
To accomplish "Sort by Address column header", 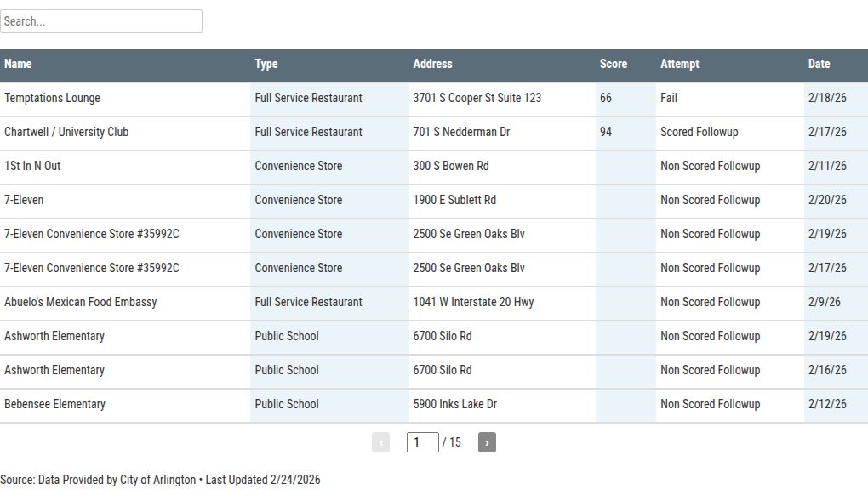I will [x=432, y=64].
